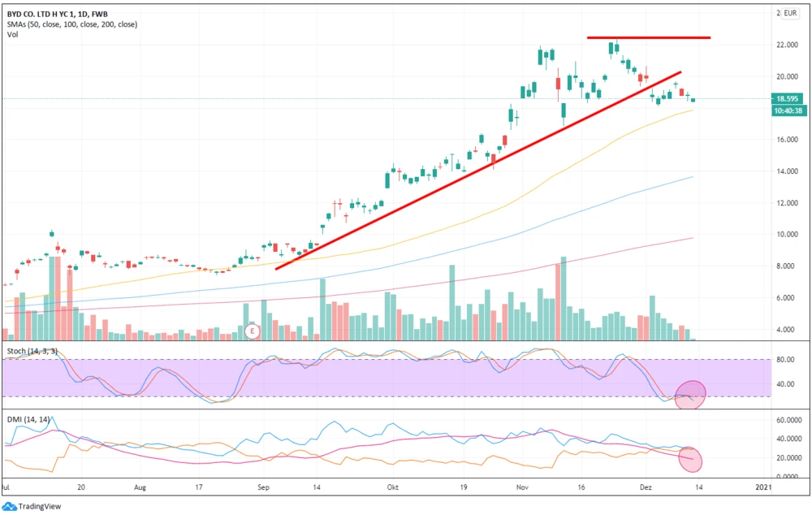Click the 60.0000 level on DMI scale

(789, 421)
